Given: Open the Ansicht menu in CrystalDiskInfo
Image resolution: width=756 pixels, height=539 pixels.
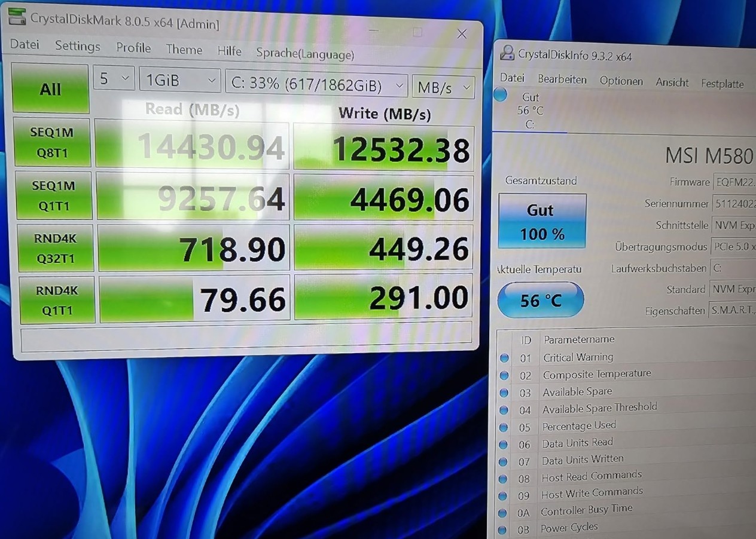Looking at the screenshot, I should pos(672,82).
